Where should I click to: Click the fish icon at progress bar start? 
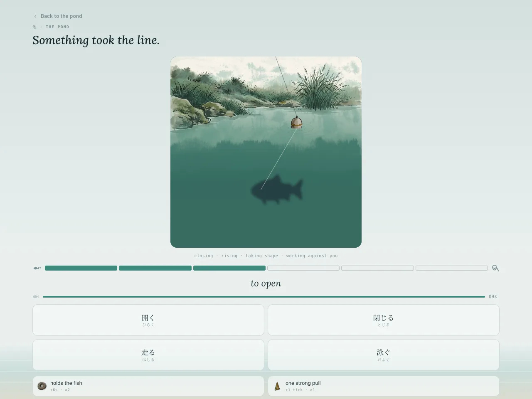pyautogui.click(x=37, y=268)
